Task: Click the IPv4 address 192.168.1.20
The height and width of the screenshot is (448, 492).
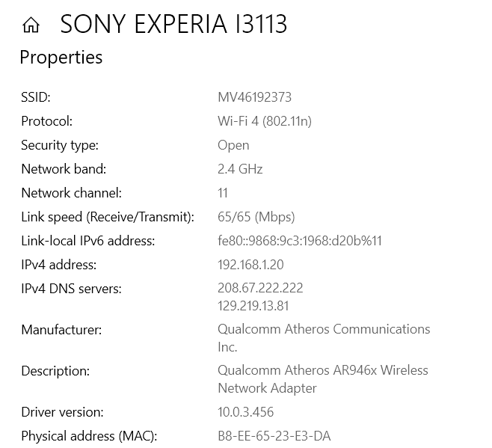Action: [250, 265]
